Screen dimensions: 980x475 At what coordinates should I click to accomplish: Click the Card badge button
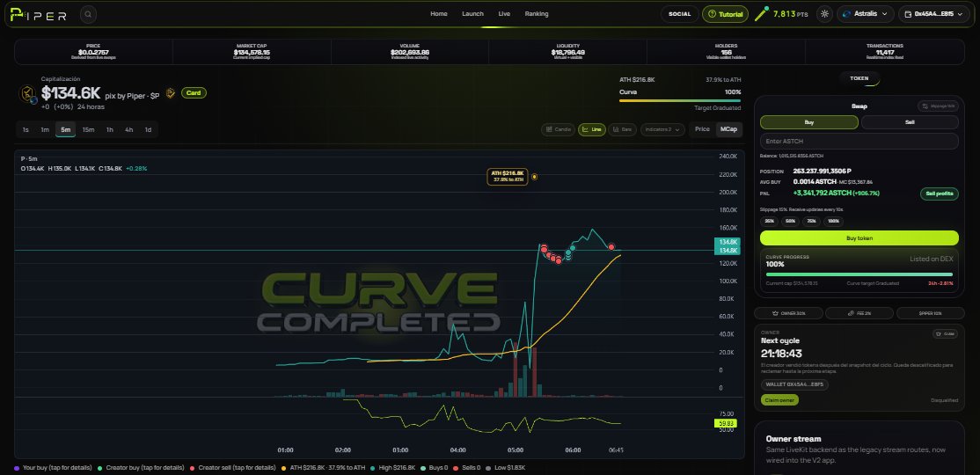194,93
